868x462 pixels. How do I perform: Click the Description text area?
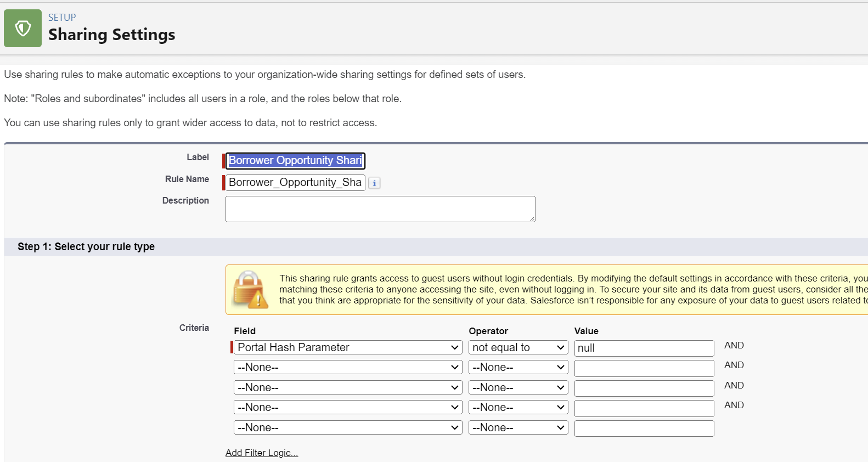[380, 209]
